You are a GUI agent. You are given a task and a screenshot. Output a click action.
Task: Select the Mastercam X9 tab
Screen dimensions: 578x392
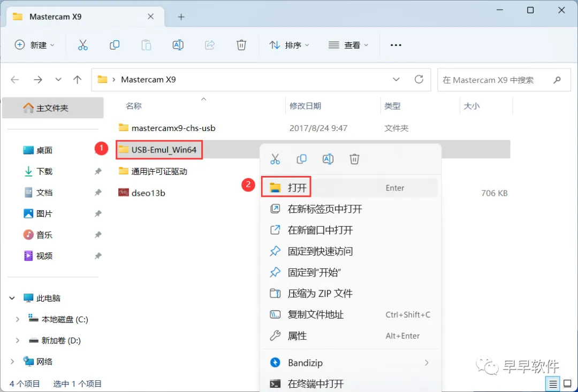click(83, 17)
